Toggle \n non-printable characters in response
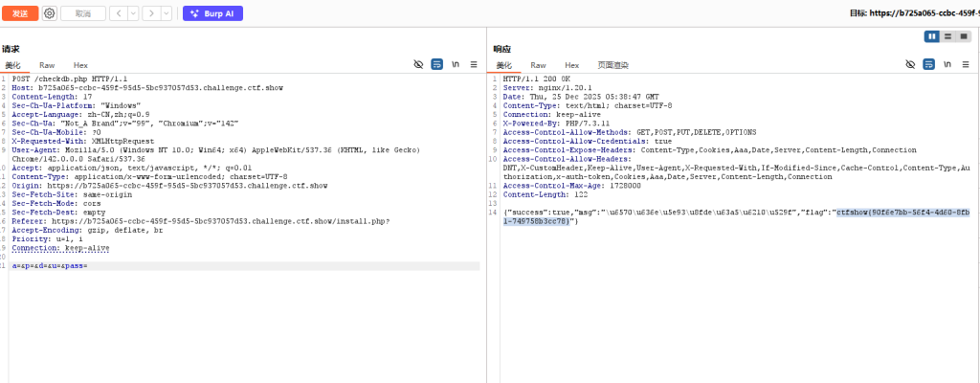 (947, 64)
